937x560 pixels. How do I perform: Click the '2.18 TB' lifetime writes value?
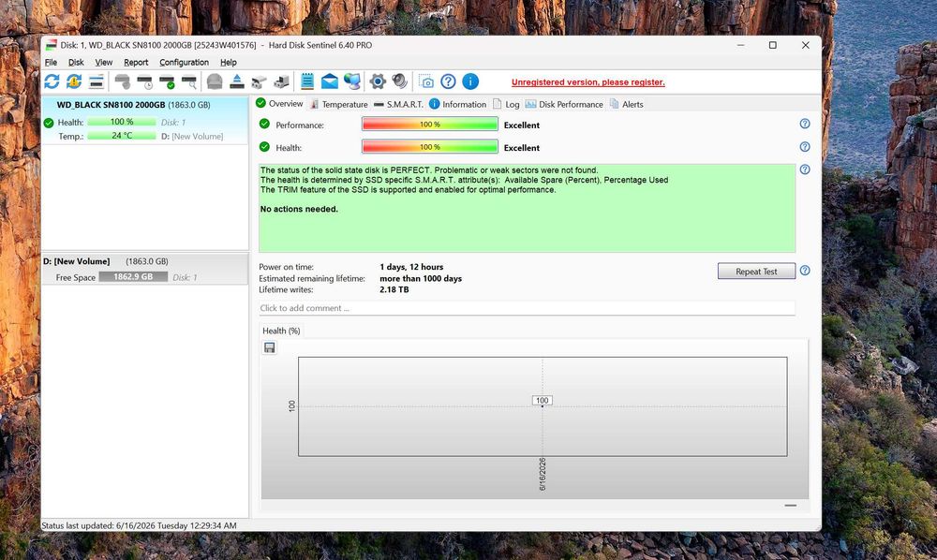pos(394,289)
